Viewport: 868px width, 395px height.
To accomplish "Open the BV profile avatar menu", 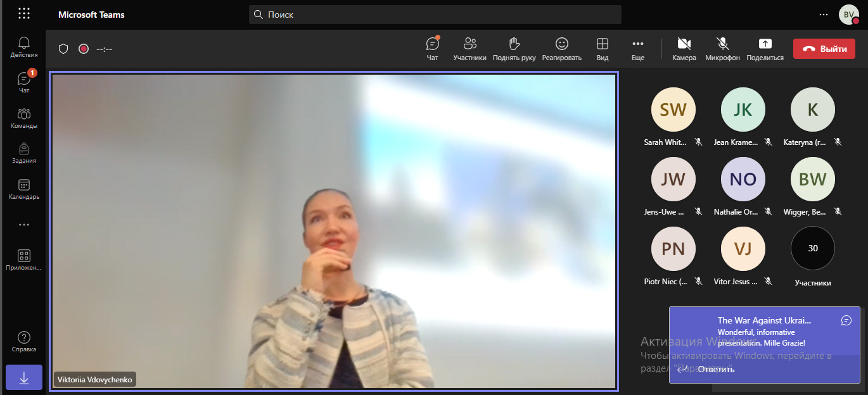I will pyautogui.click(x=849, y=15).
